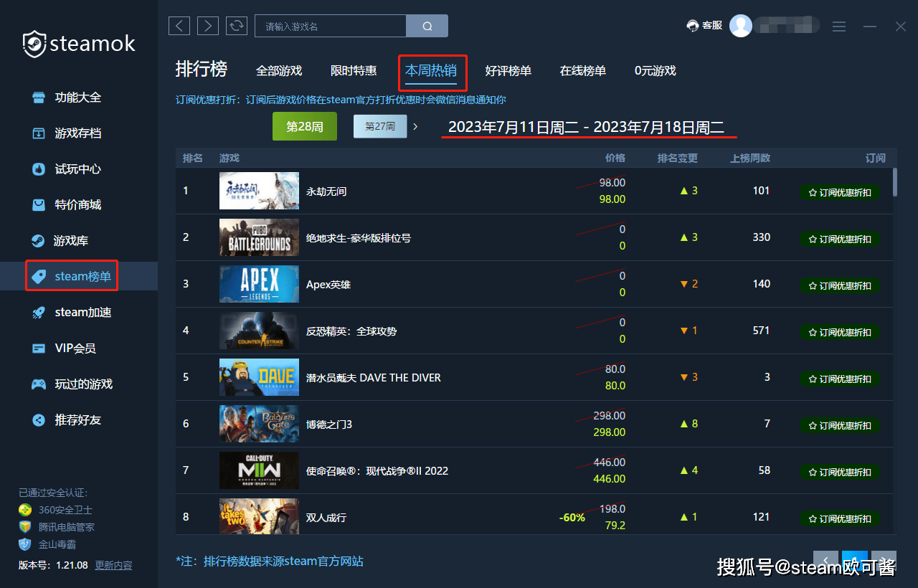Click the 金山毒霸 certification icon
Image resolution: width=918 pixels, height=588 pixels.
[x=26, y=544]
